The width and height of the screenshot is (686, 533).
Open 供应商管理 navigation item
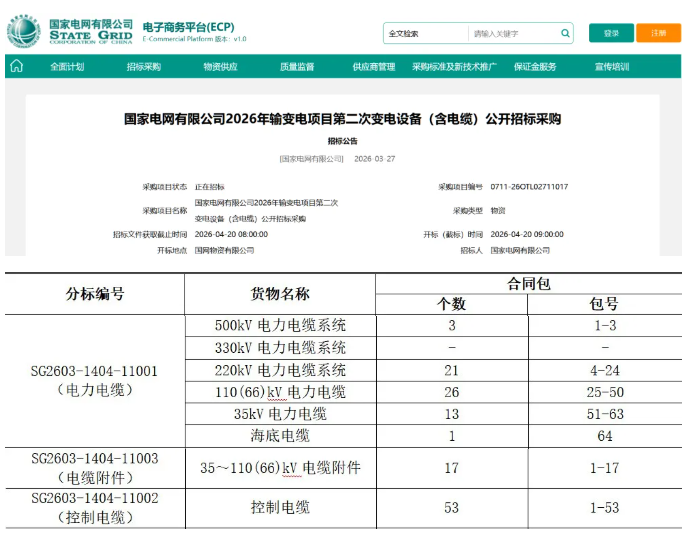[373, 67]
